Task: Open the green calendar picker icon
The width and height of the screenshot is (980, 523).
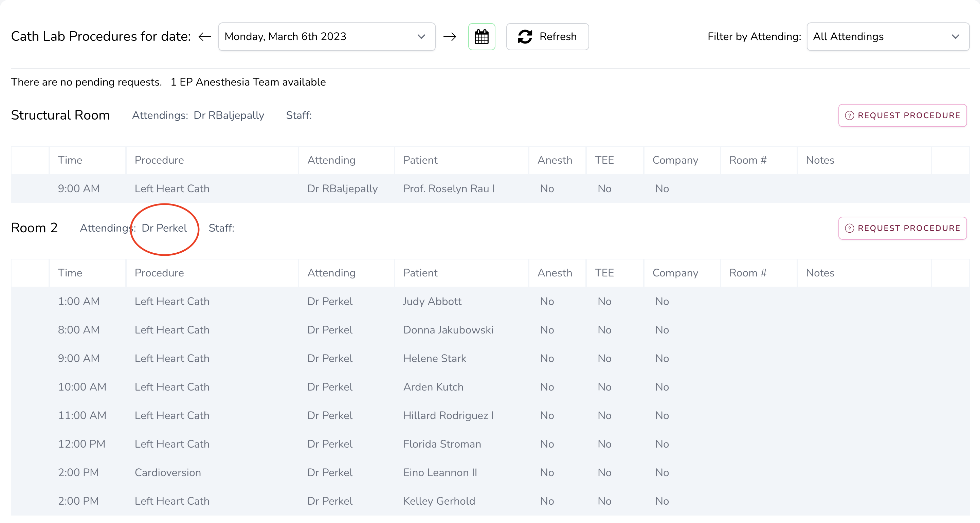Action: tap(481, 37)
